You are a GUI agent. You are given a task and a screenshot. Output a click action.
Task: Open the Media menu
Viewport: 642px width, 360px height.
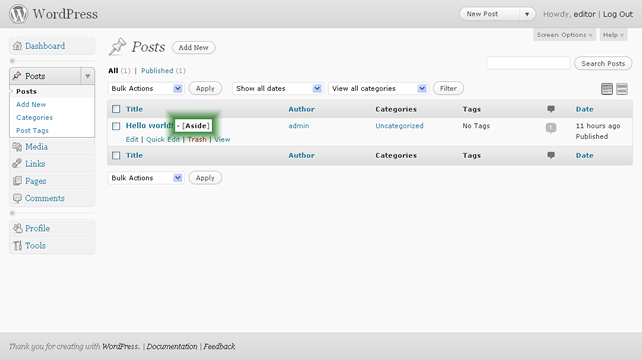click(x=36, y=147)
